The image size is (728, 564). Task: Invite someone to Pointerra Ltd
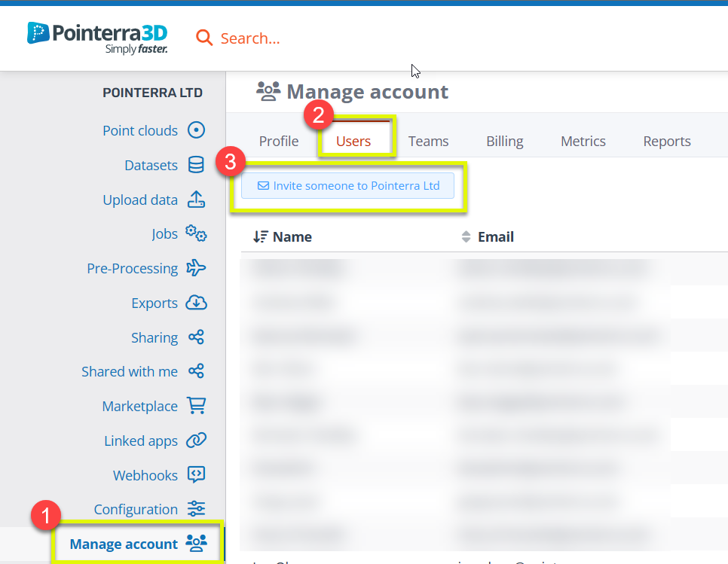pos(347,185)
